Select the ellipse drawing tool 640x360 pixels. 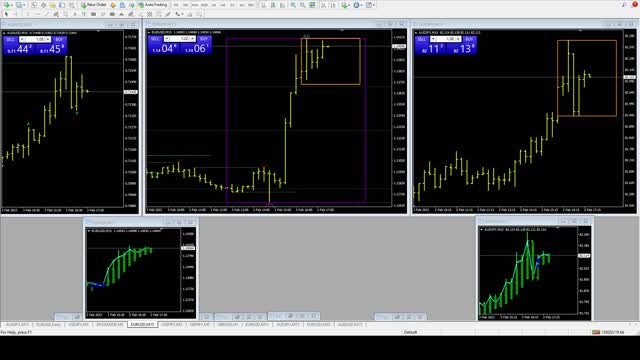112,14
